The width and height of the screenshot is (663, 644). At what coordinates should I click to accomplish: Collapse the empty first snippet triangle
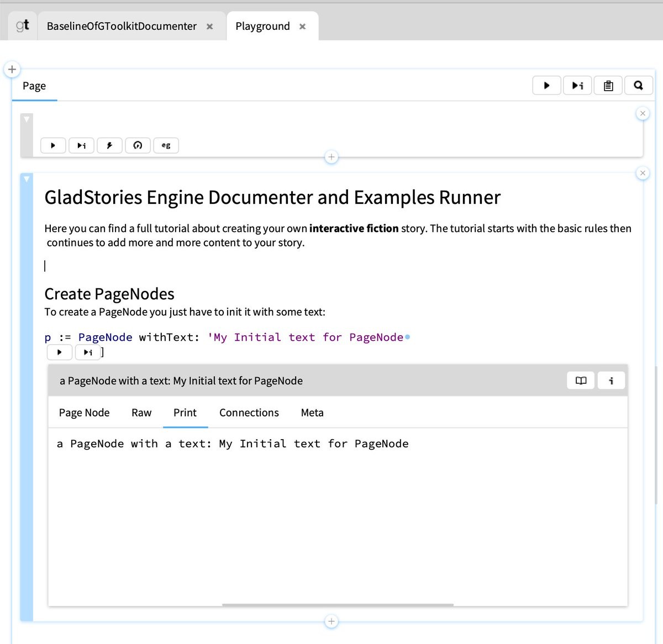[x=27, y=119]
